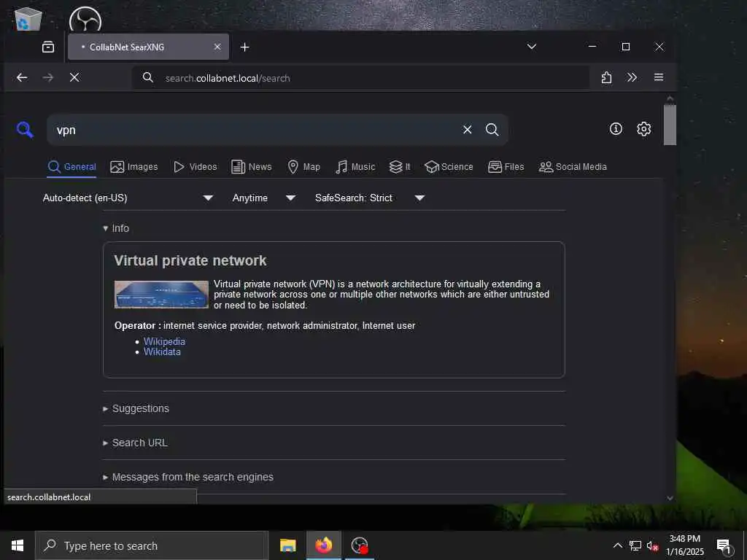
Task: Open Firefox application hamburger menu
Action: pos(659,77)
